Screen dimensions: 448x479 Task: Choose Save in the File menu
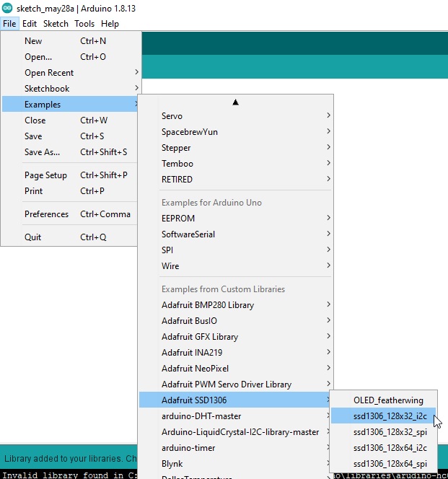[x=70, y=136]
